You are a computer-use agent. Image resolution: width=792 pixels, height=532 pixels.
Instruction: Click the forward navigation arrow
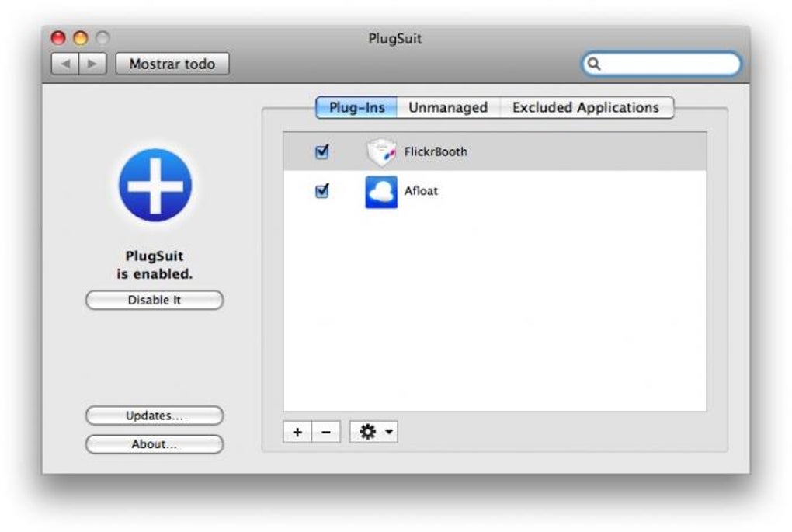92,64
